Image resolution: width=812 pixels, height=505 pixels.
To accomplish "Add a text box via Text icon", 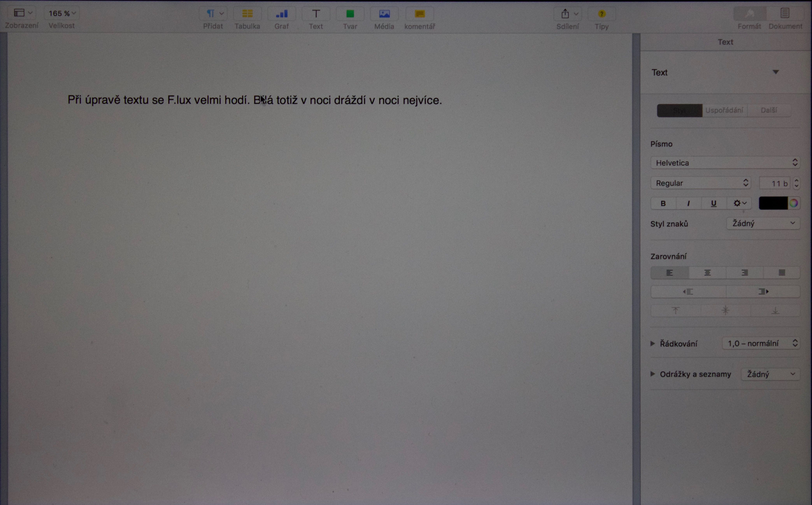I will pyautogui.click(x=315, y=14).
